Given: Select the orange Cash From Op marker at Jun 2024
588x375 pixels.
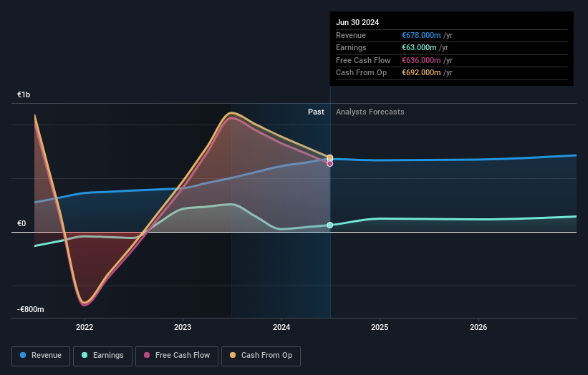Looking at the screenshot, I should point(330,157).
